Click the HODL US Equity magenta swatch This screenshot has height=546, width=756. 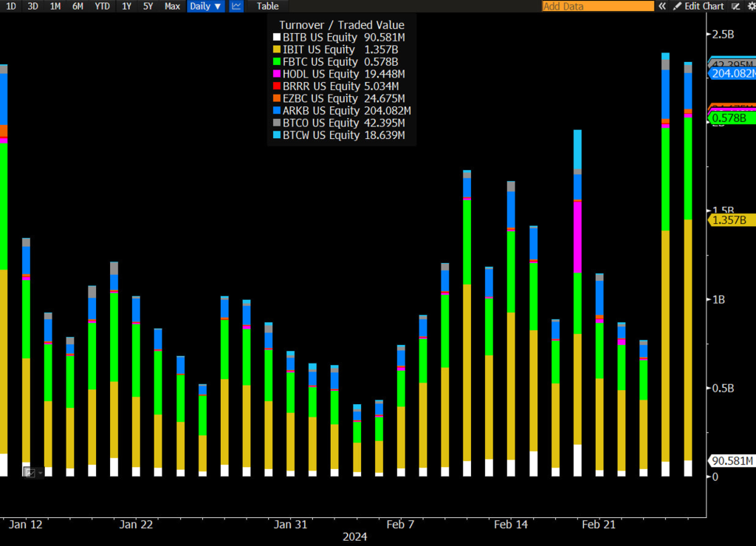(277, 74)
